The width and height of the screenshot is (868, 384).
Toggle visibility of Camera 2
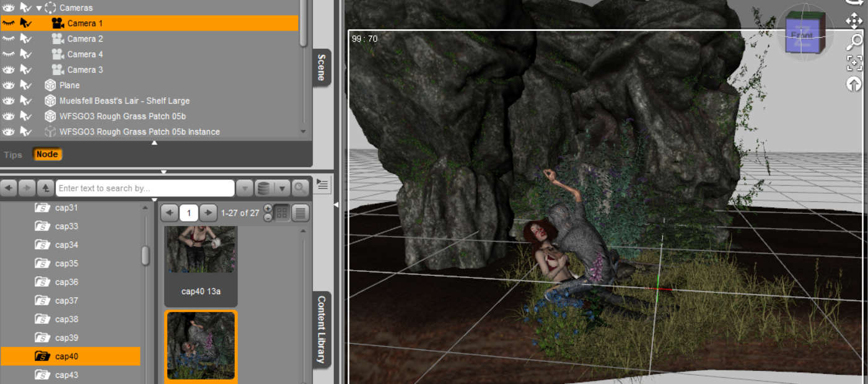click(8, 39)
